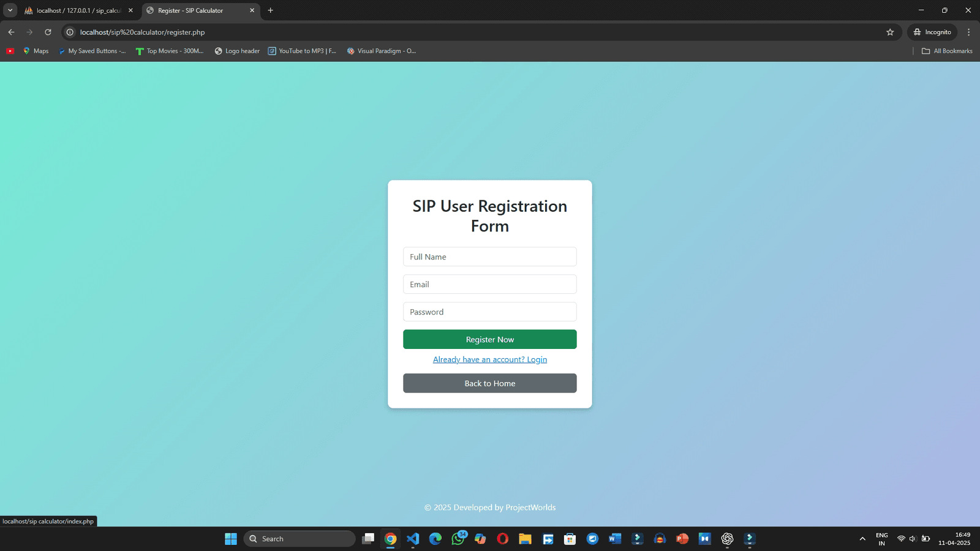Screen dimensions: 980x551
Task: Click the back navigation arrow
Action: (x=11, y=32)
